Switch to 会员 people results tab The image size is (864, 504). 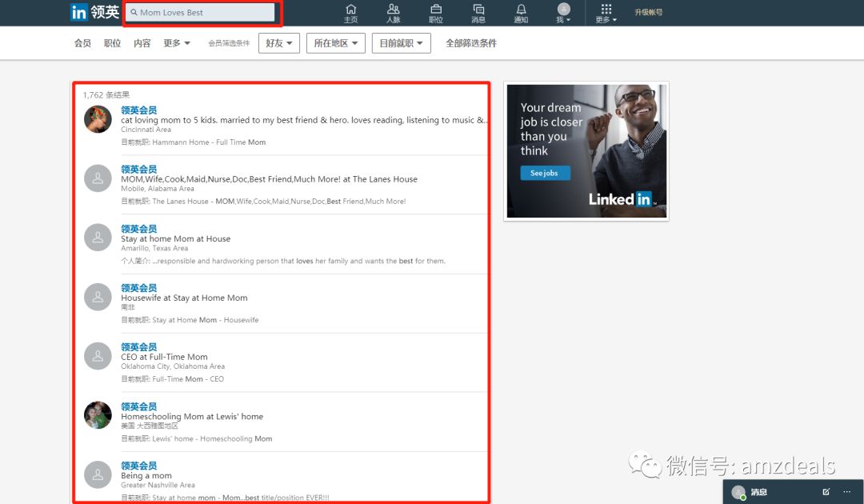point(82,43)
